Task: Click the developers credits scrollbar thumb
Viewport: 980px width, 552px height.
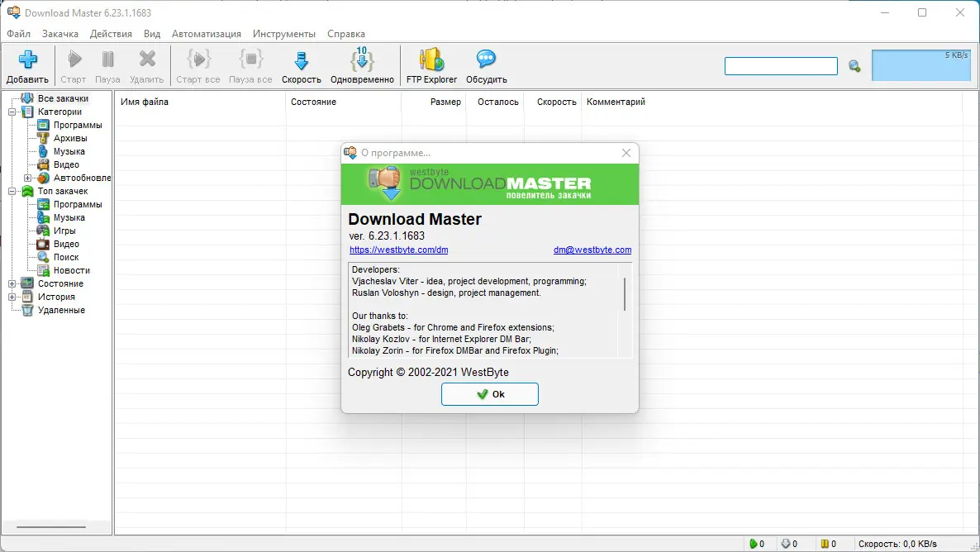Action: pyautogui.click(x=625, y=294)
